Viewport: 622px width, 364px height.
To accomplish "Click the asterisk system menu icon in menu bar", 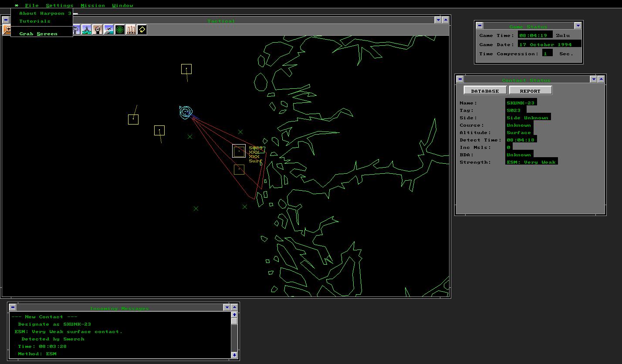I will (16, 5).
